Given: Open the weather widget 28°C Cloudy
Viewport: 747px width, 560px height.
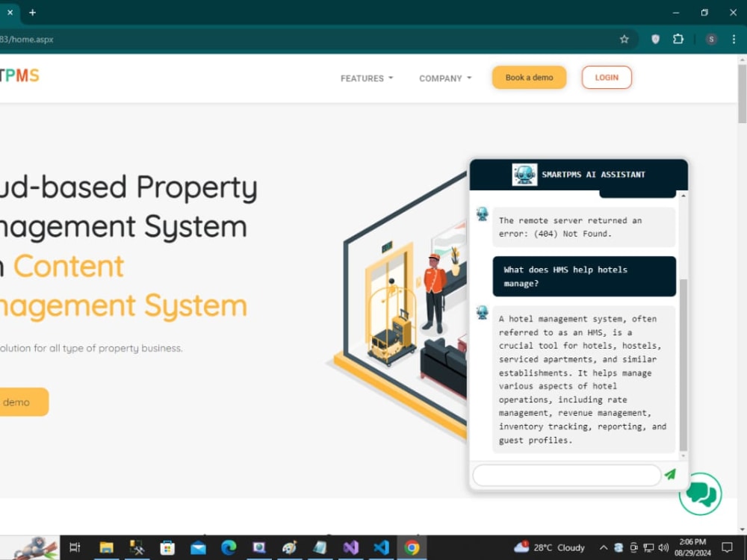Looking at the screenshot, I should point(549,547).
